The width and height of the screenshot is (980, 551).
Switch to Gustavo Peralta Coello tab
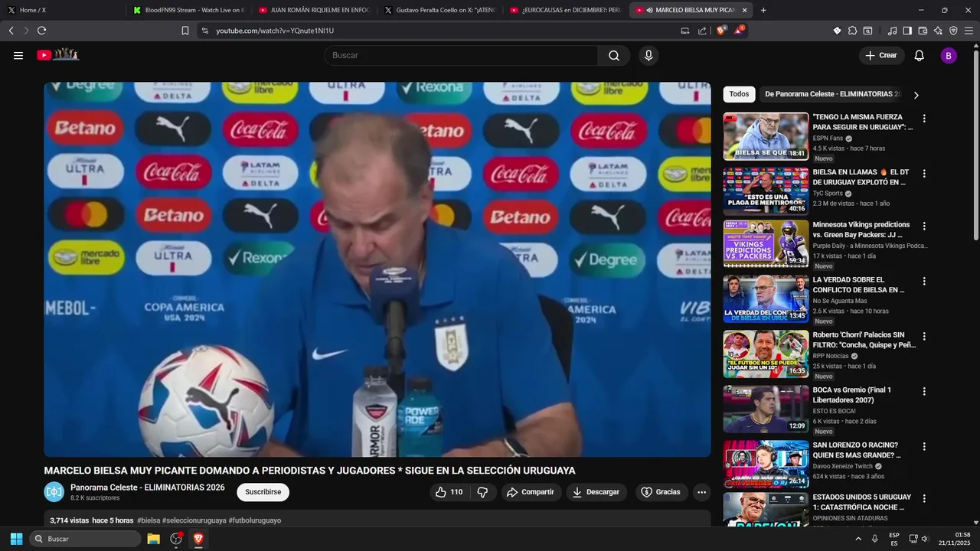439,10
